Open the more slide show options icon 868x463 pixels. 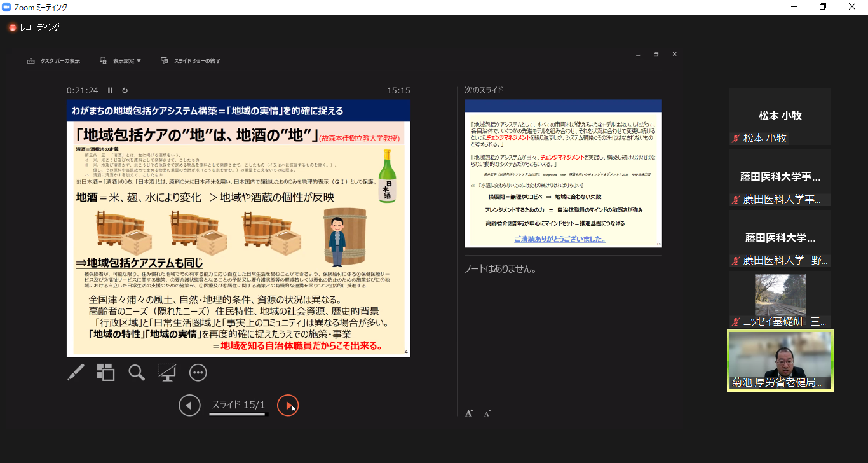point(198,373)
